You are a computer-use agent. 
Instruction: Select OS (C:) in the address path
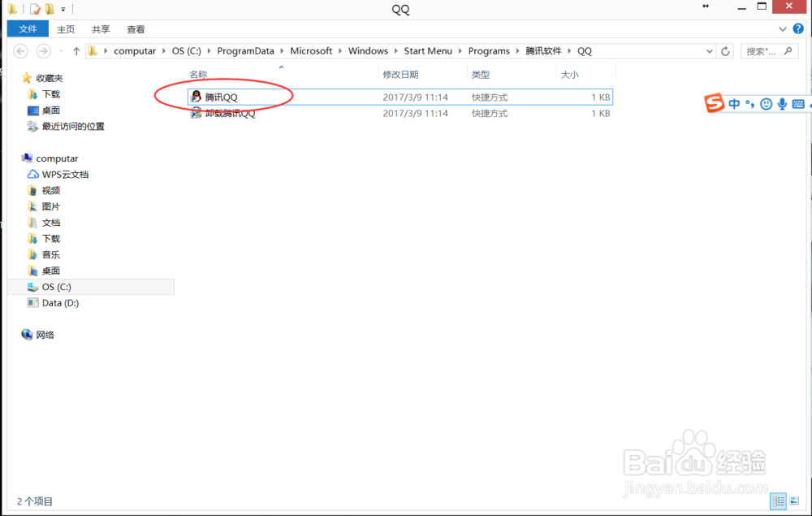coord(187,50)
